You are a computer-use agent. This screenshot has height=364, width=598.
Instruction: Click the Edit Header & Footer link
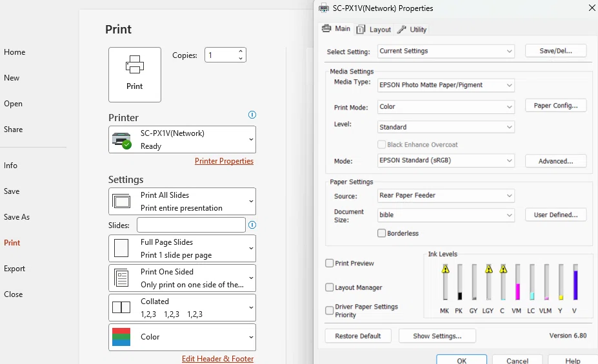[217, 359]
